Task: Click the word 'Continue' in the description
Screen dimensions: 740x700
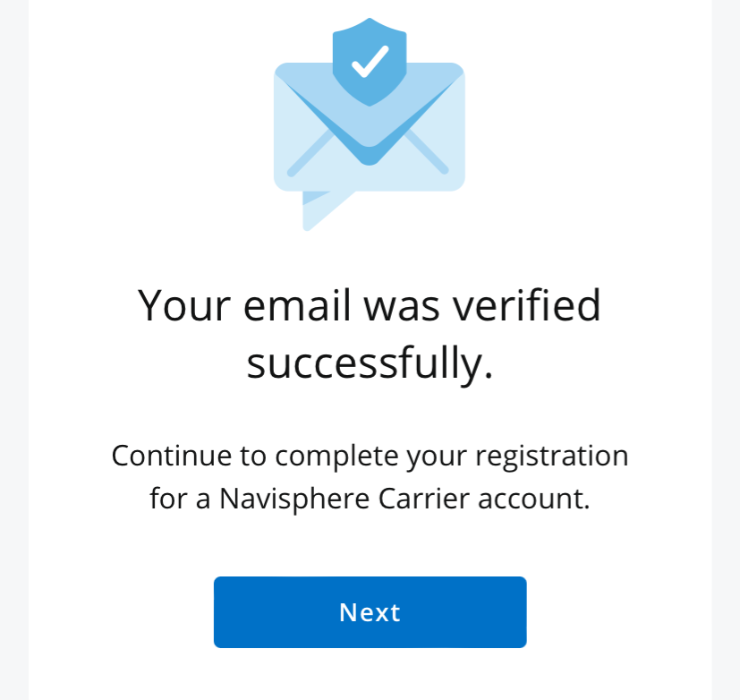Action: 165,456
